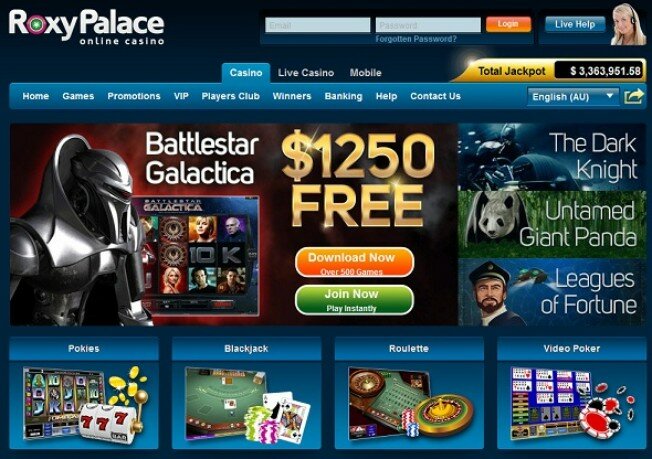Select Untamed Giant Panda game banner
The height and width of the screenshot is (459, 652).
coord(552,224)
